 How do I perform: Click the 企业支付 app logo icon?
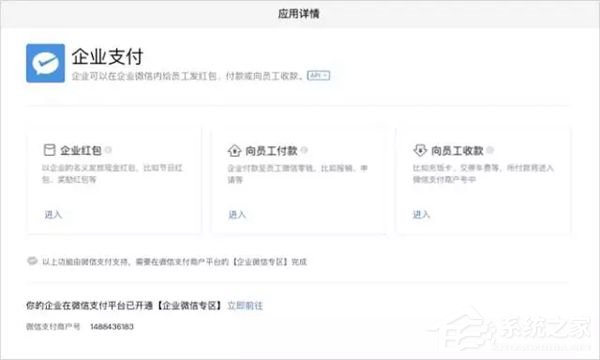tap(46, 63)
